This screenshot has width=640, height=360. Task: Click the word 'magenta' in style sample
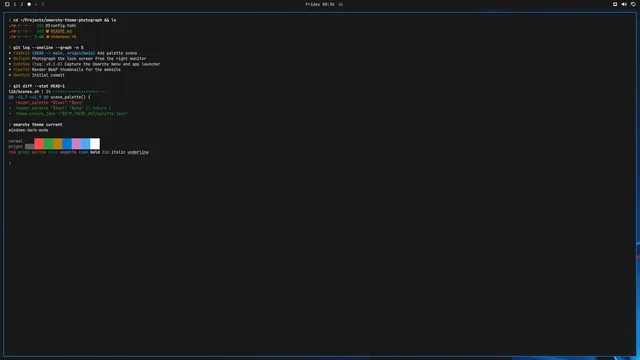68,152
